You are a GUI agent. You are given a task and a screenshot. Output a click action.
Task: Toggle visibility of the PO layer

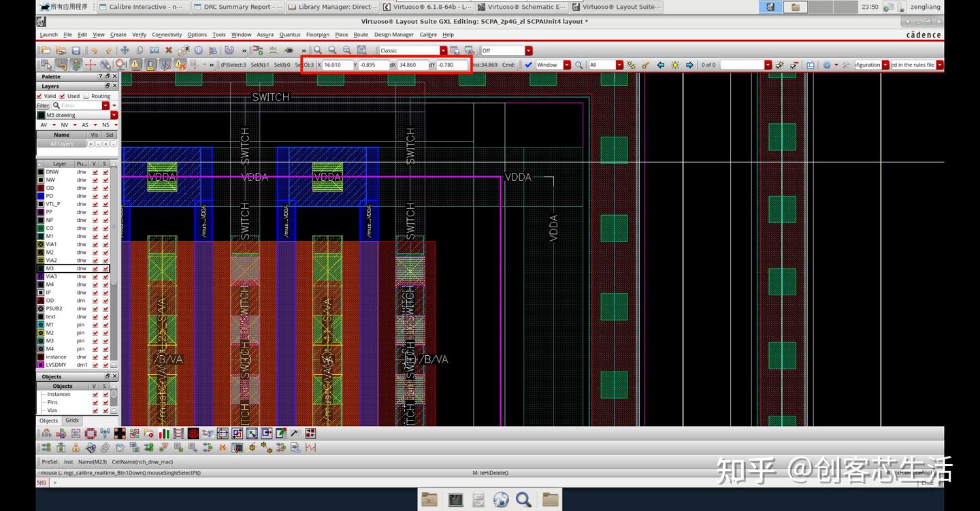pyautogui.click(x=95, y=196)
